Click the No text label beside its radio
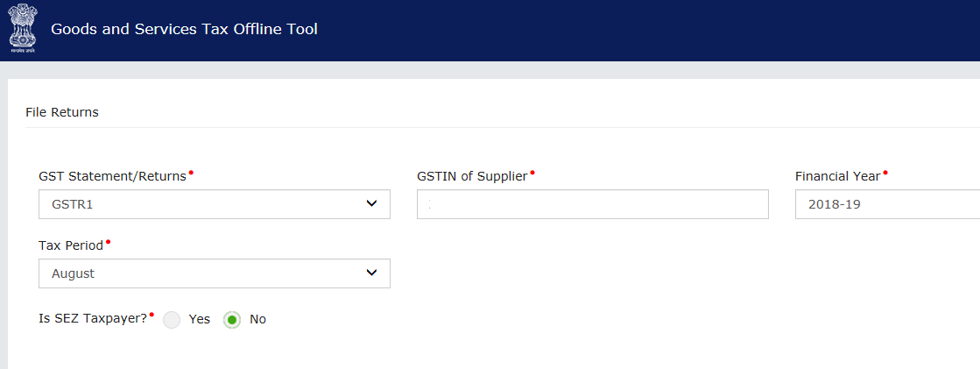The image size is (980, 369). [257, 320]
